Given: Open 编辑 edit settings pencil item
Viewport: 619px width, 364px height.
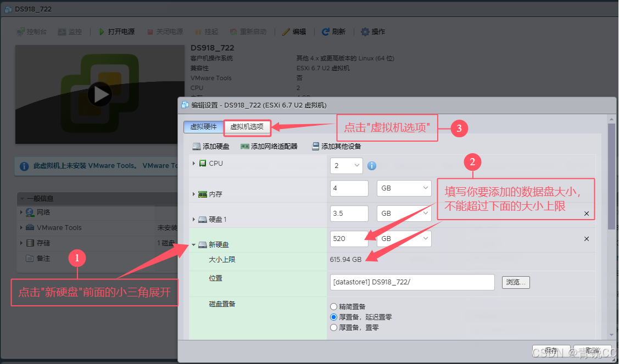Looking at the screenshot, I should (x=294, y=32).
